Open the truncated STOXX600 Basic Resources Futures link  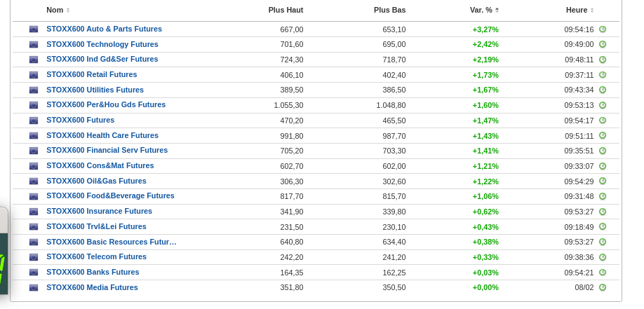point(111,242)
